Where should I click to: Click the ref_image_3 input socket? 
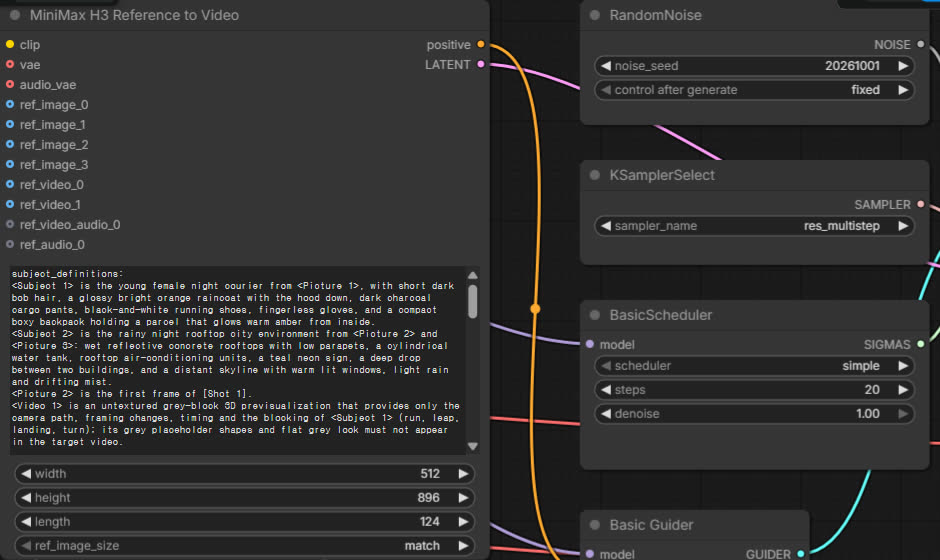(10, 164)
